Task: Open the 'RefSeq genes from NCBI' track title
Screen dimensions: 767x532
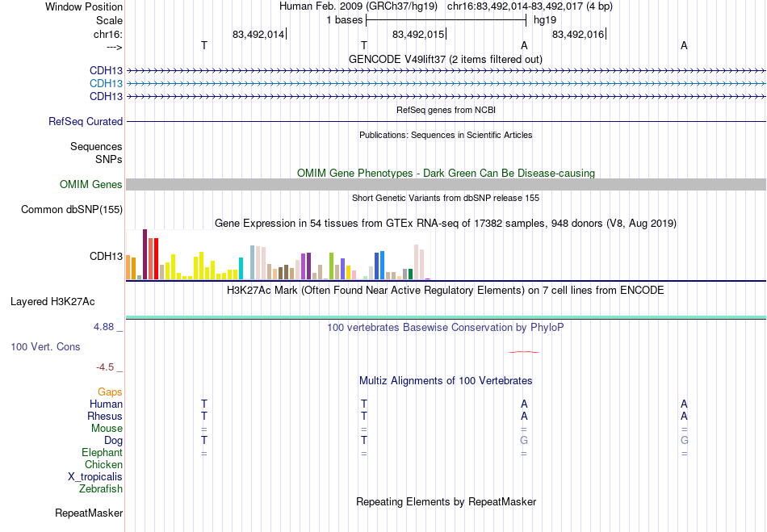Action: (446, 110)
